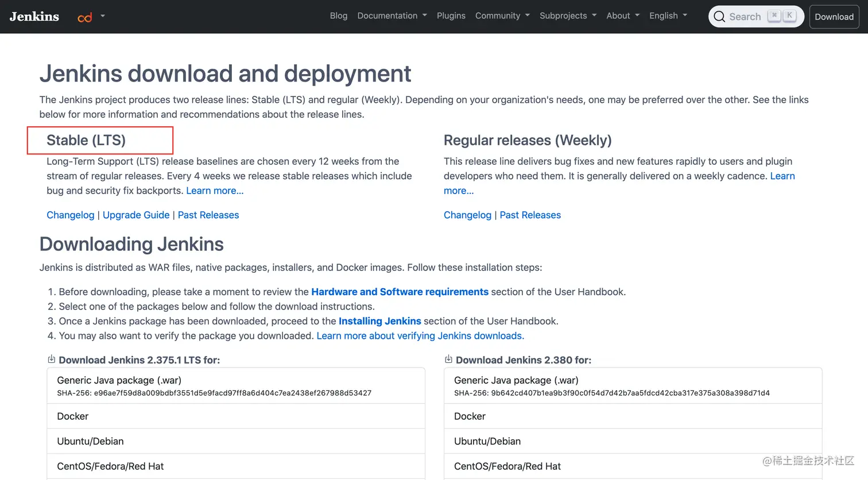The image size is (868, 480).
Task: Open the Plugins menu item
Action: (451, 16)
